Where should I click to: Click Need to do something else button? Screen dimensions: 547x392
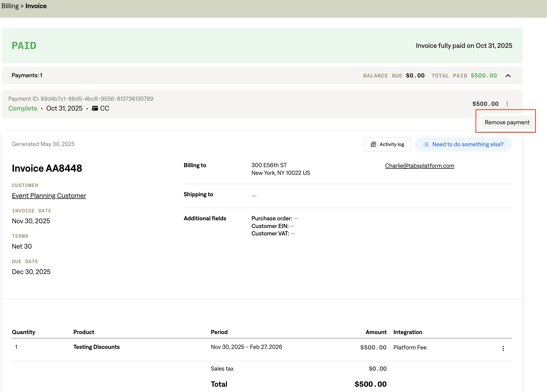[x=463, y=144]
